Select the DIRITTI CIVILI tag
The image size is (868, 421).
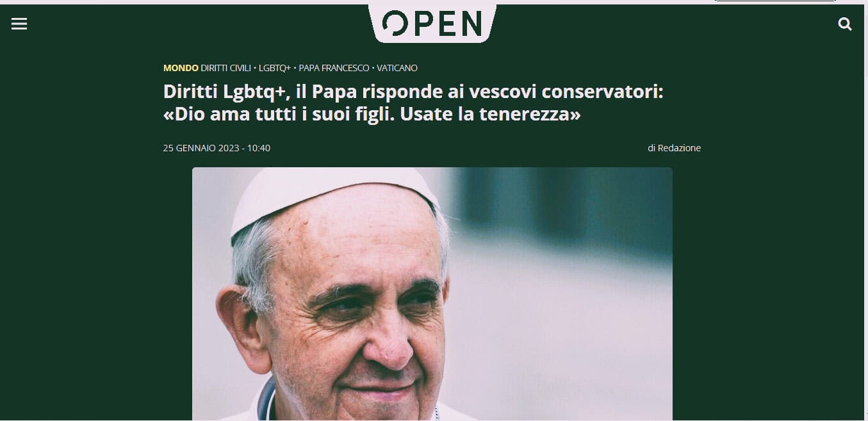pyautogui.click(x=225, y=68)
